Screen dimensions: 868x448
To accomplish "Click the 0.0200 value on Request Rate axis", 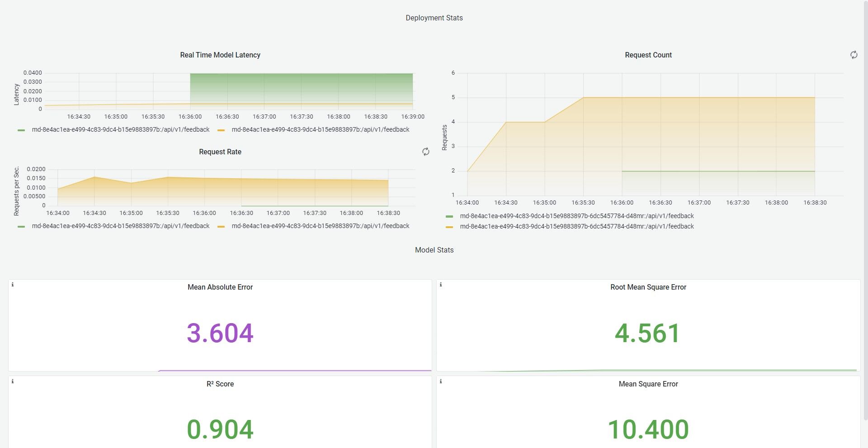I will [x=36, y=169].
